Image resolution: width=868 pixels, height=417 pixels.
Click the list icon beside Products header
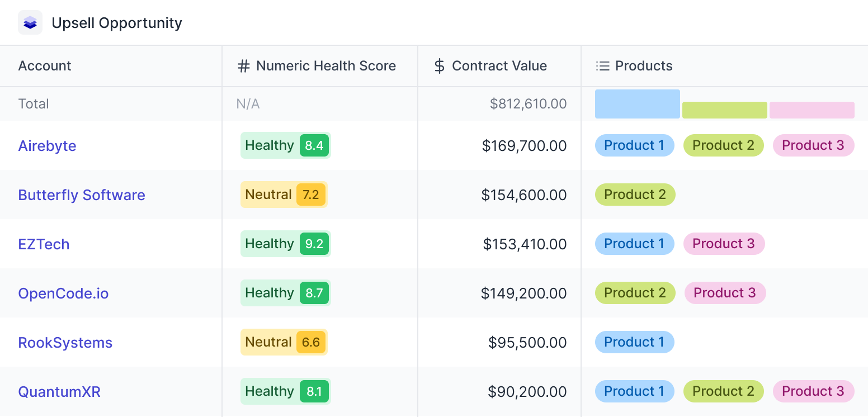click(602, 66)
